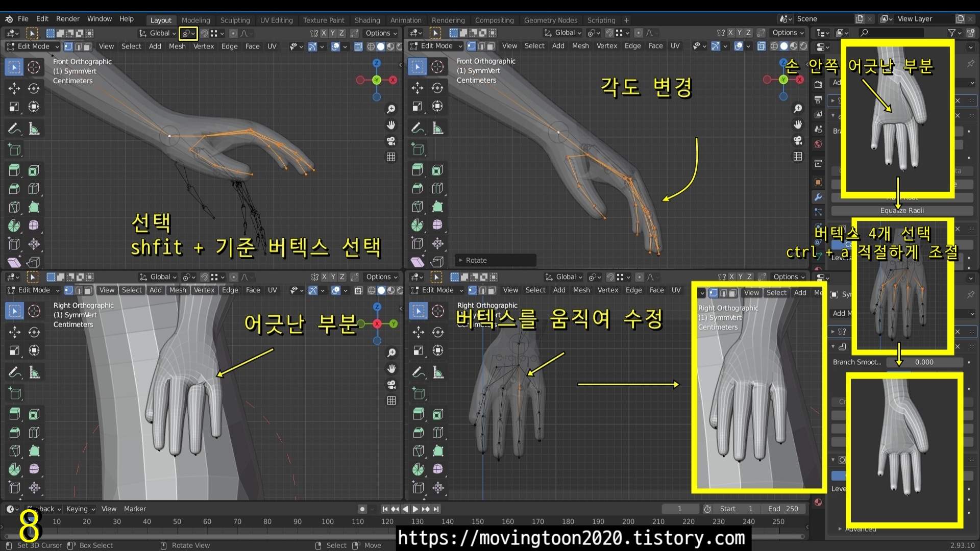Click the outliner search field
The height and width of the screenshot is (551, 980).
[891, 33]
